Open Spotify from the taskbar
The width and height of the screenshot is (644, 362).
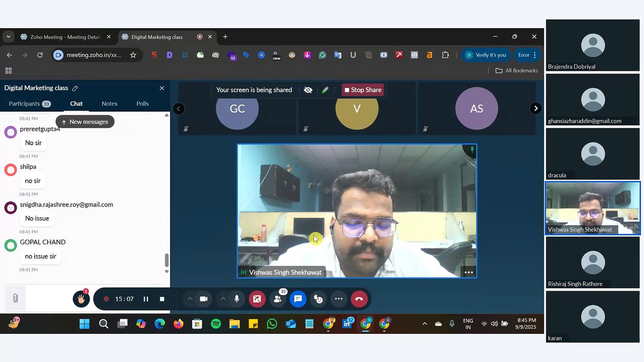[x=216, y=324]
